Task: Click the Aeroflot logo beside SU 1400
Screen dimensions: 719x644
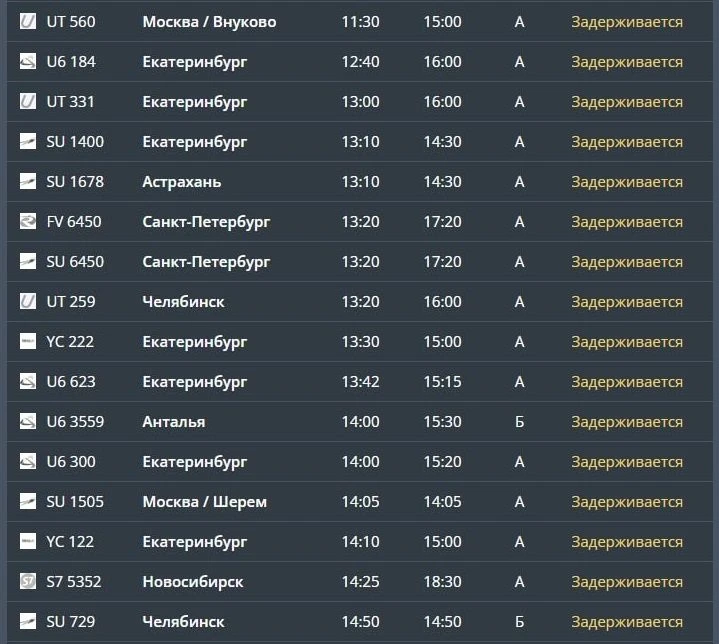Action: pyautogui.click(x=28, y=141)
